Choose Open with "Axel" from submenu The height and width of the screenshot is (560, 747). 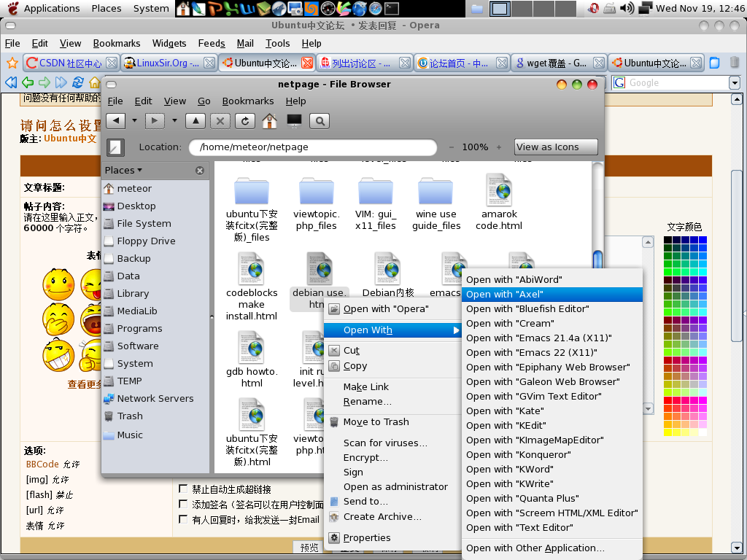pyautogui.click(x=552, y=295)
